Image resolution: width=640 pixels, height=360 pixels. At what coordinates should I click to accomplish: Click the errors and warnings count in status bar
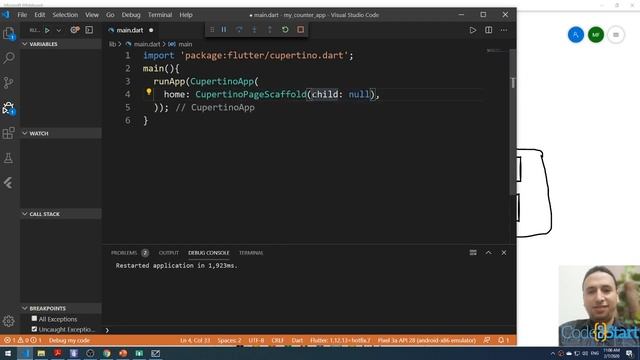pos(22,340)
